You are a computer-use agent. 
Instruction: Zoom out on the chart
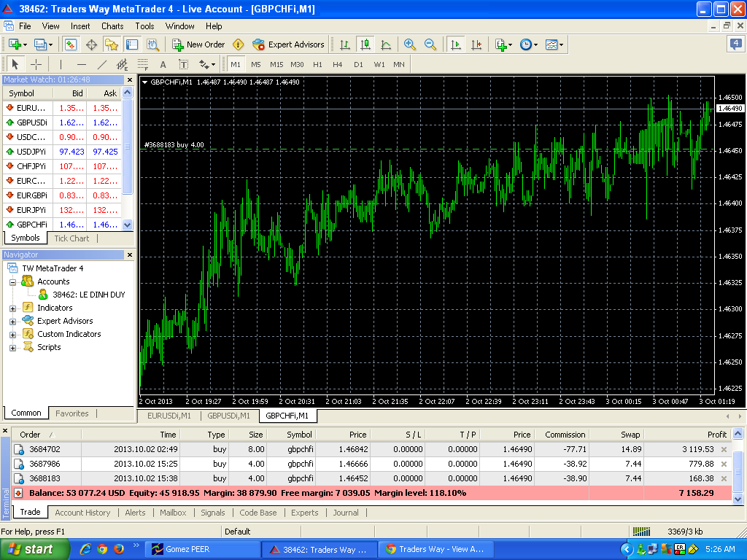[430, 44]
